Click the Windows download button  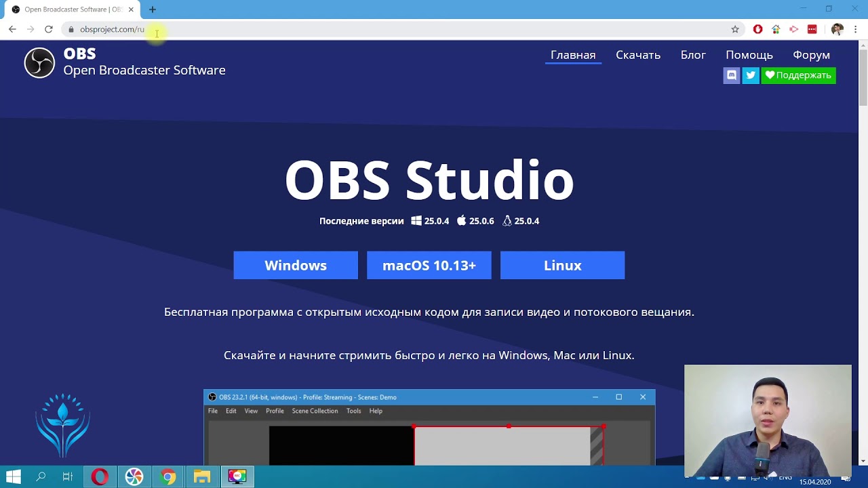pos(296,265)
